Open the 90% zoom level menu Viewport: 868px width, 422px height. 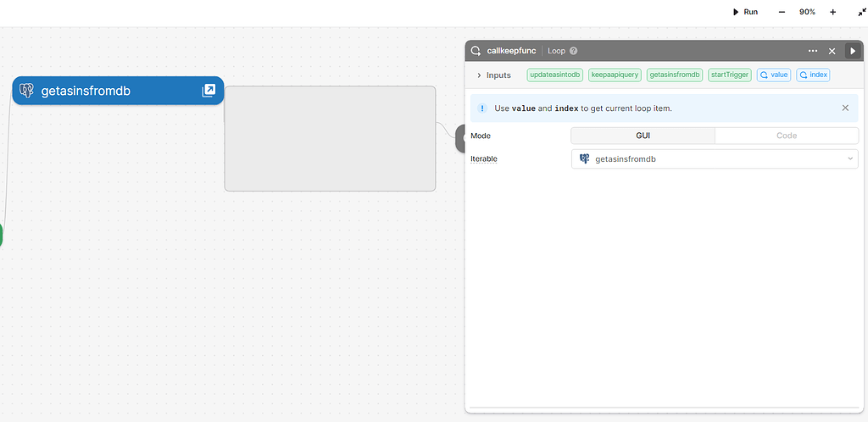(807, 12)
